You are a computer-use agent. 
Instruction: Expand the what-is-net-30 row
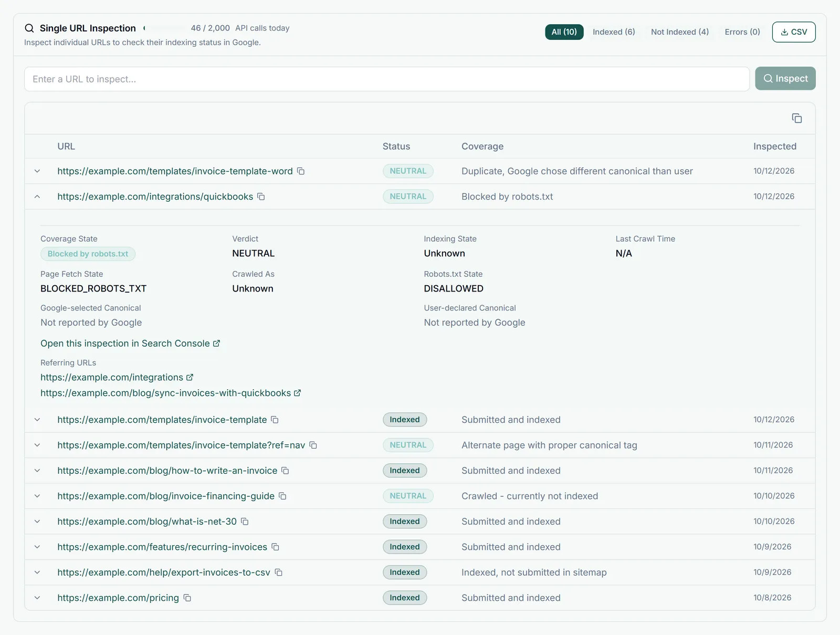coord(37,522)
